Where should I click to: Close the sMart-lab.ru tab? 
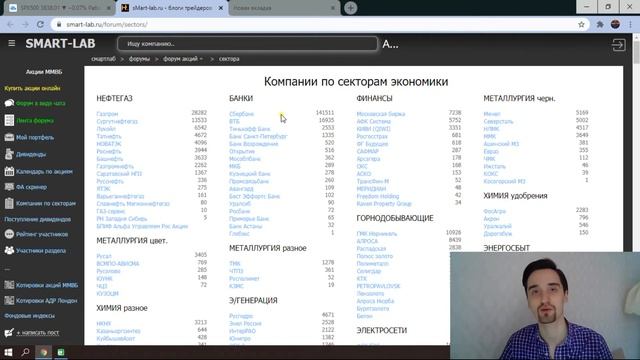(221, 8)
